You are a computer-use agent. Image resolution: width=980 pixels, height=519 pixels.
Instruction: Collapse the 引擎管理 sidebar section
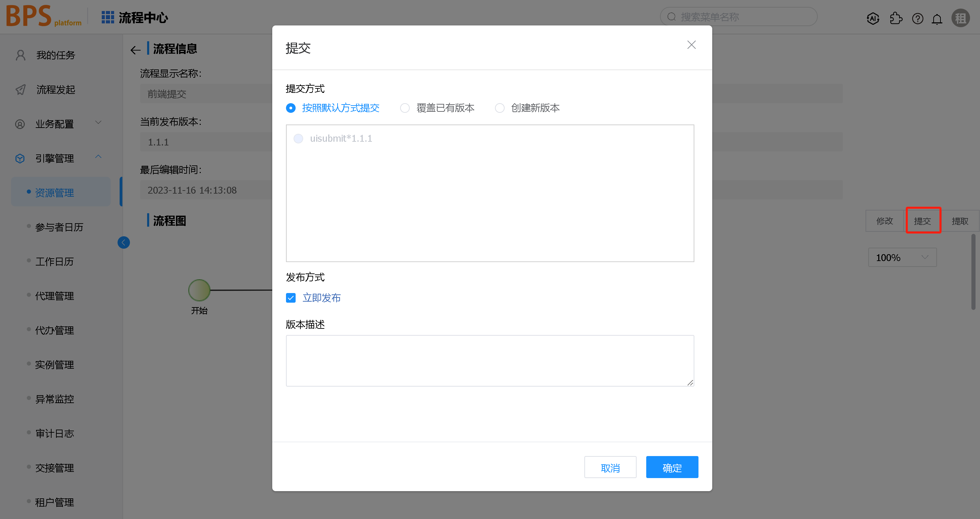[x=98, y=156]
